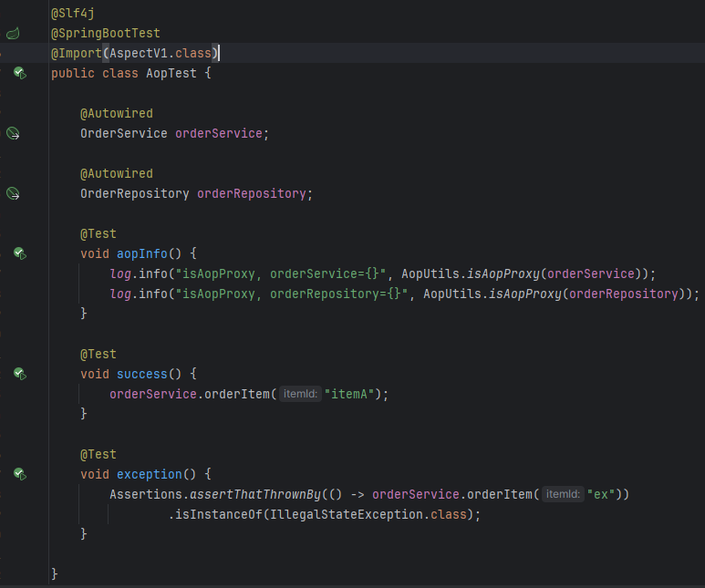This screenshot has width=705, height=588.
Task: Click the OrderRepository type in the field declaration
Action: pos(135,194)
